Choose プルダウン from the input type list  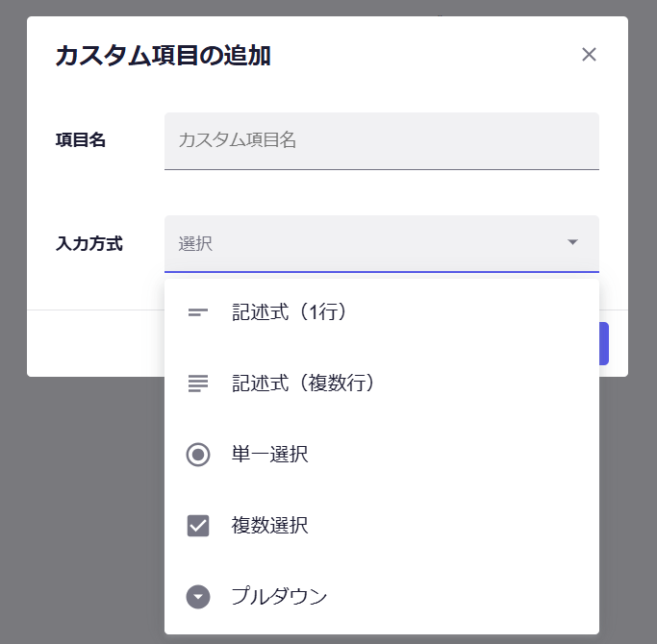tap(279, 597)
